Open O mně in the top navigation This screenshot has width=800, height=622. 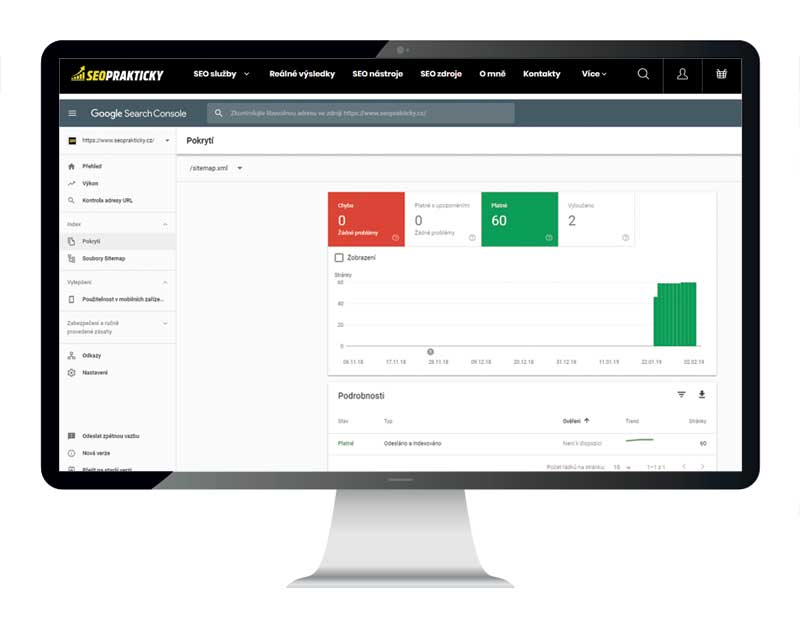click(x=492, y=74)
